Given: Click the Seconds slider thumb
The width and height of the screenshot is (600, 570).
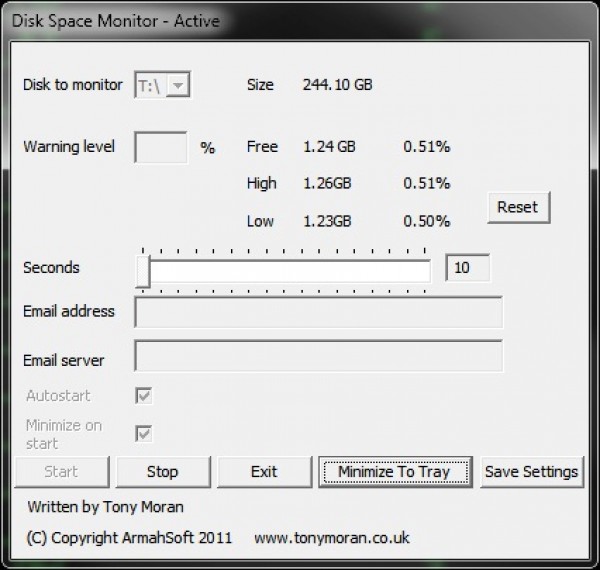Looking at the screenshot, I should tap(143, 271).
